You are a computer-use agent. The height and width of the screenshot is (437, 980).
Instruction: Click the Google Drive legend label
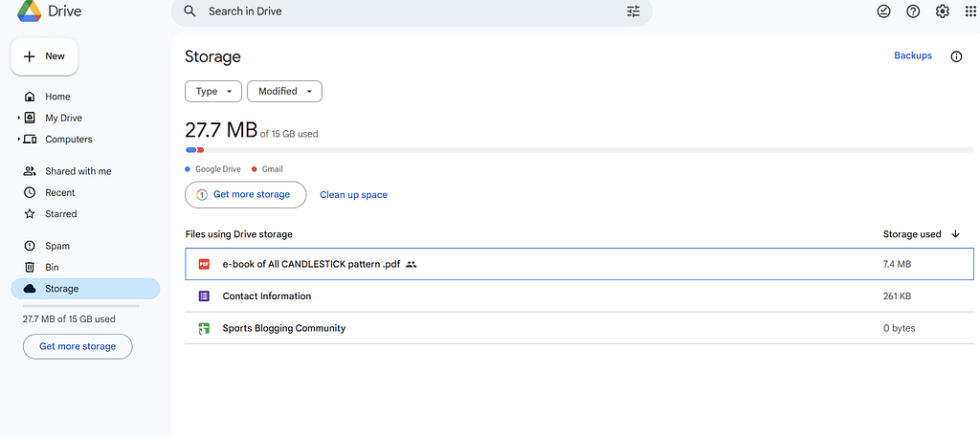pos(218,169)
